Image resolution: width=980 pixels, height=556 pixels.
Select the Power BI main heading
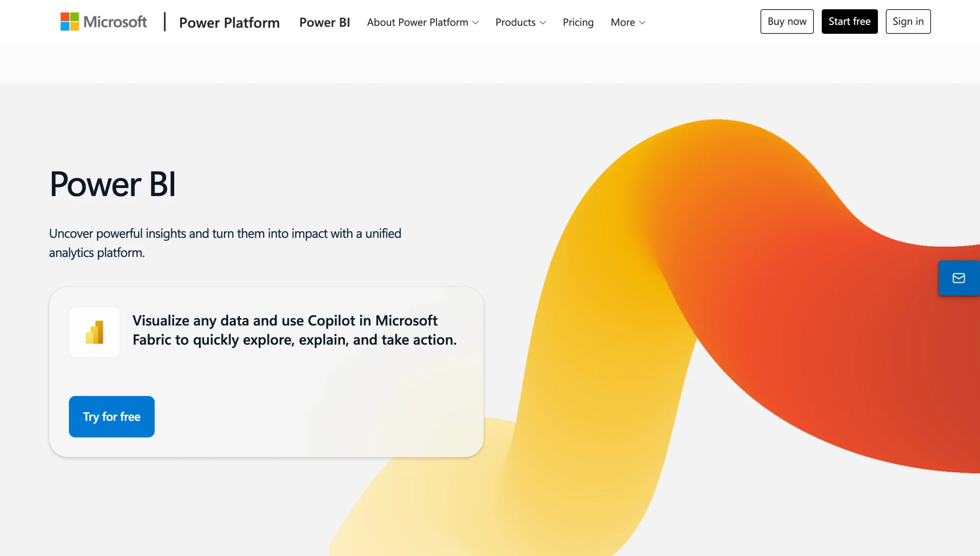pos(113,184)
